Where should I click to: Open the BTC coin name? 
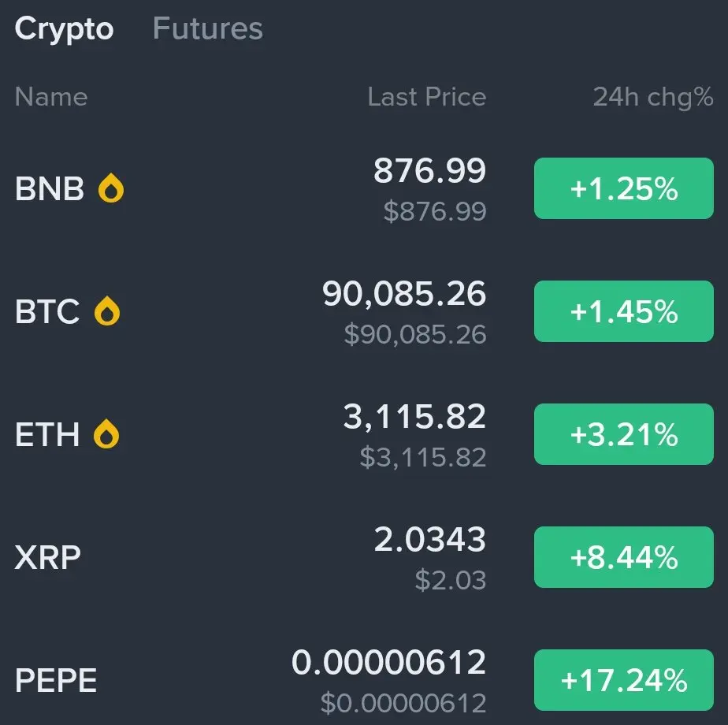click(x=47, y=311)
